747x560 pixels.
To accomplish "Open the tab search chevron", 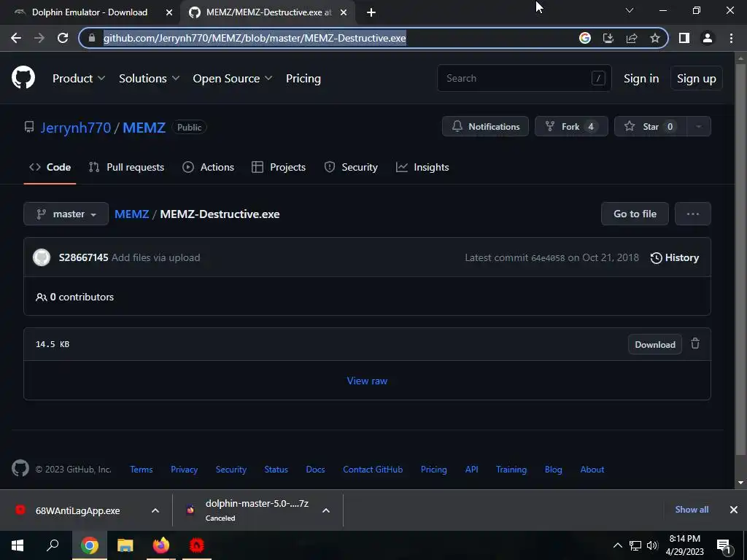I will pyautogui.click(x=630, y=10).
